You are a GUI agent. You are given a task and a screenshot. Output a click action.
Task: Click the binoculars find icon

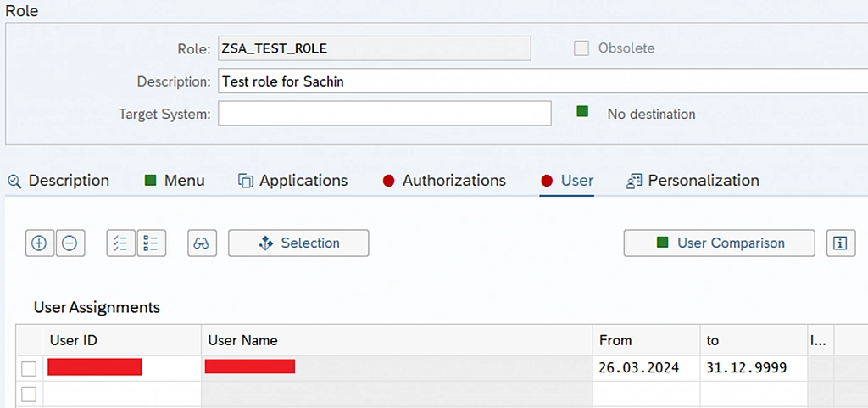[202, 243]
